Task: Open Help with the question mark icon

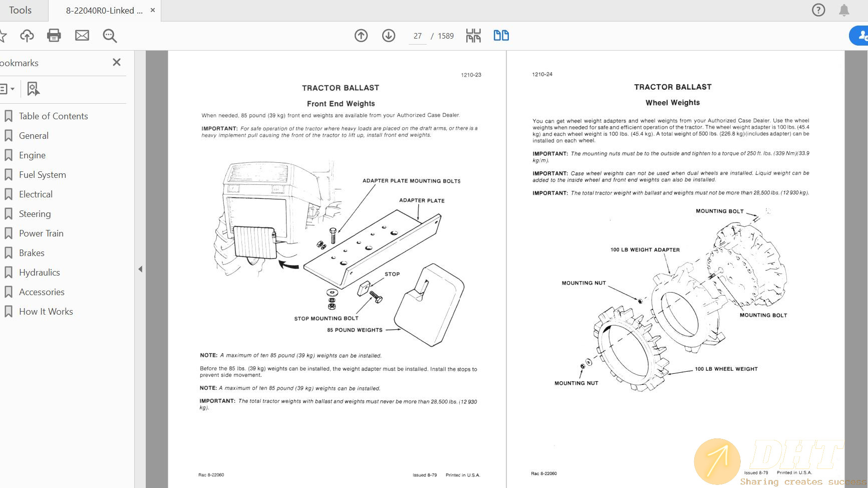Action: click(818, 10)
